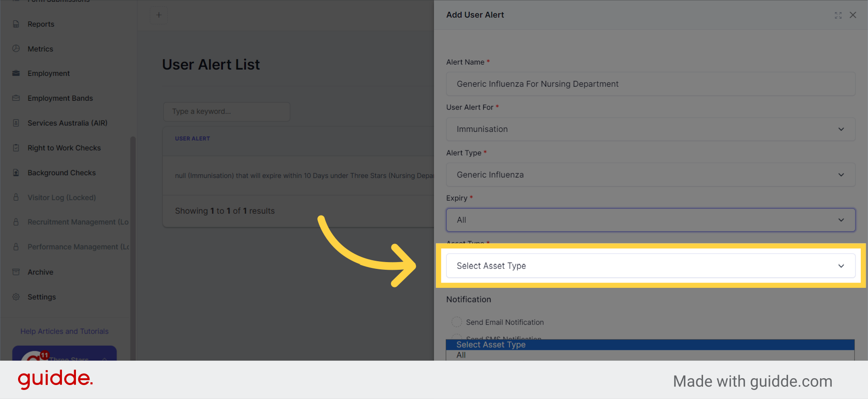
Task: Click the Background Checks icon
Action: click(x=16, y=173)
